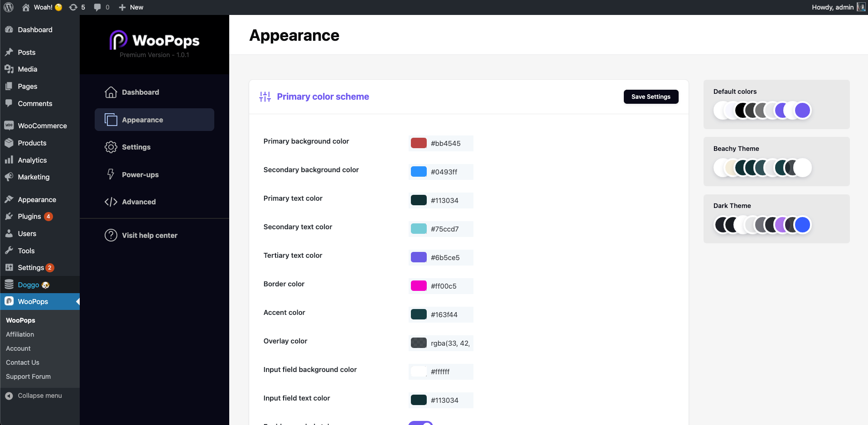
Task: Click the Power-ups lightning icon
Action: [111, 174]
